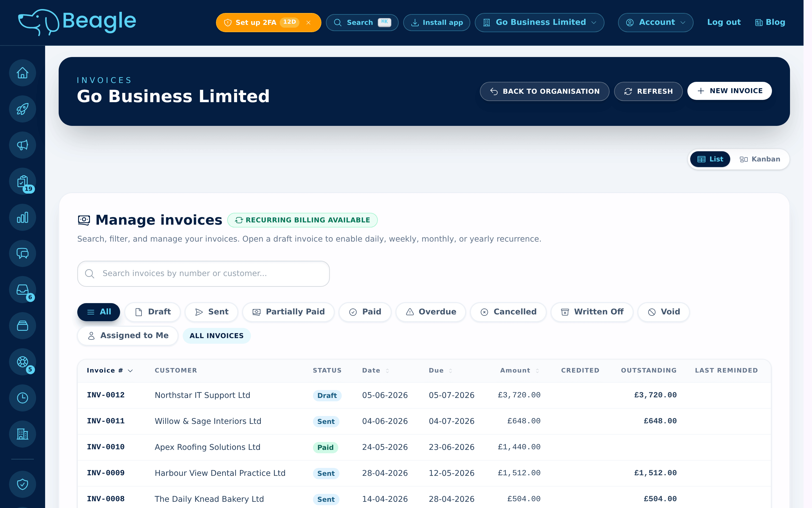This screenshot has height=508, width=812.
Task: Click the due date 23-06-2026
Action: (451, 447)
